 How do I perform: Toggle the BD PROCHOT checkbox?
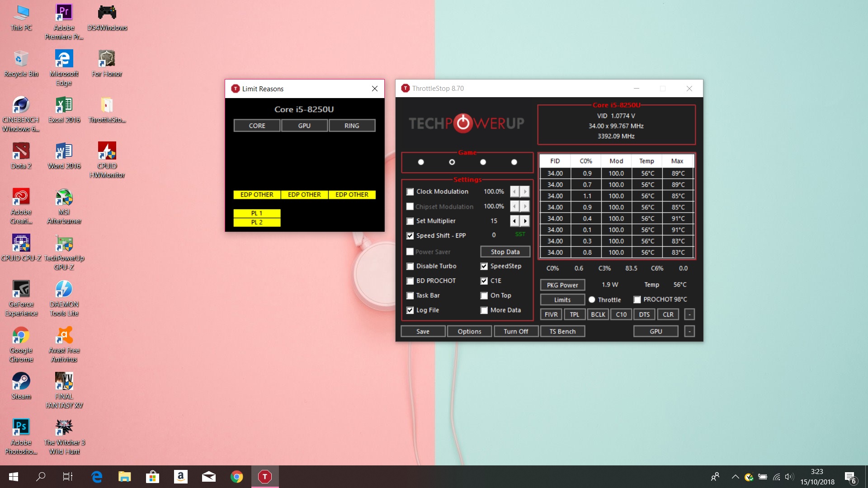point(410,281)
